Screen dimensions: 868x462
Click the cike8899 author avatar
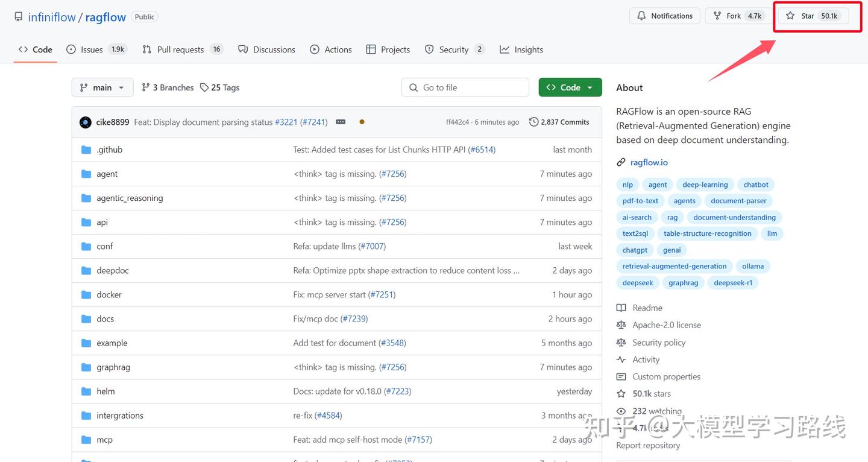[x=86, y=122]
